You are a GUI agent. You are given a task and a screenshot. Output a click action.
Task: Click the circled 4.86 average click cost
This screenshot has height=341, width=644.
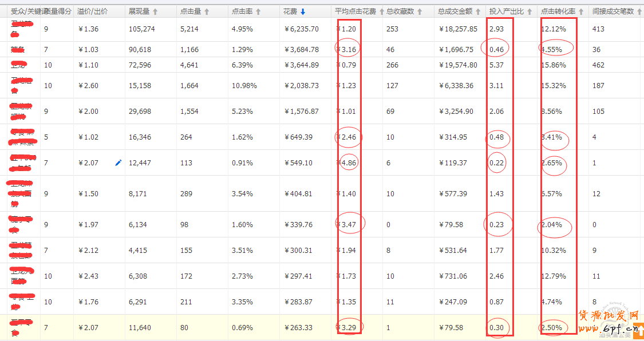[x=349, y=163]
